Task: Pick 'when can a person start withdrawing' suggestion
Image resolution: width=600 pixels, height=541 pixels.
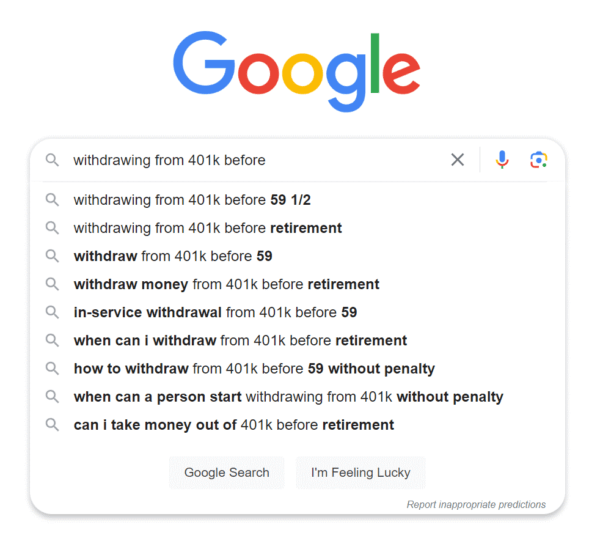Action: pos(288,397)
